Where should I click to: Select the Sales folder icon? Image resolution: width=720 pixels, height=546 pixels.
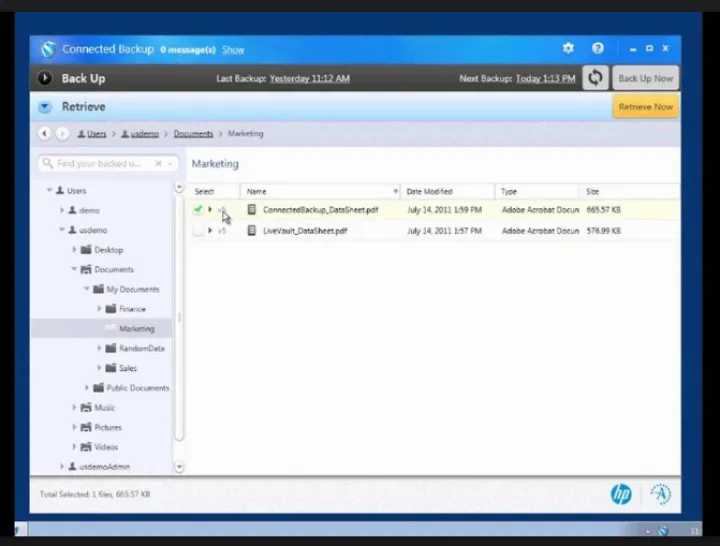111,368
